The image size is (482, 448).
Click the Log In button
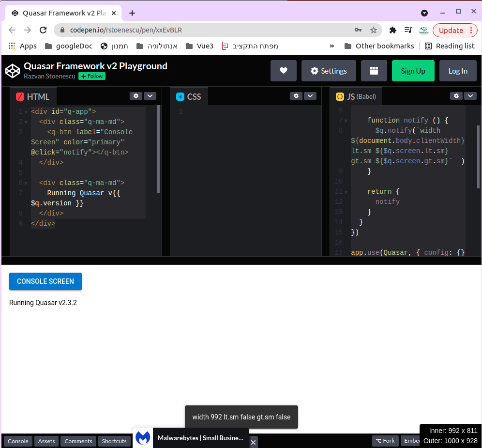click(458, 71)
